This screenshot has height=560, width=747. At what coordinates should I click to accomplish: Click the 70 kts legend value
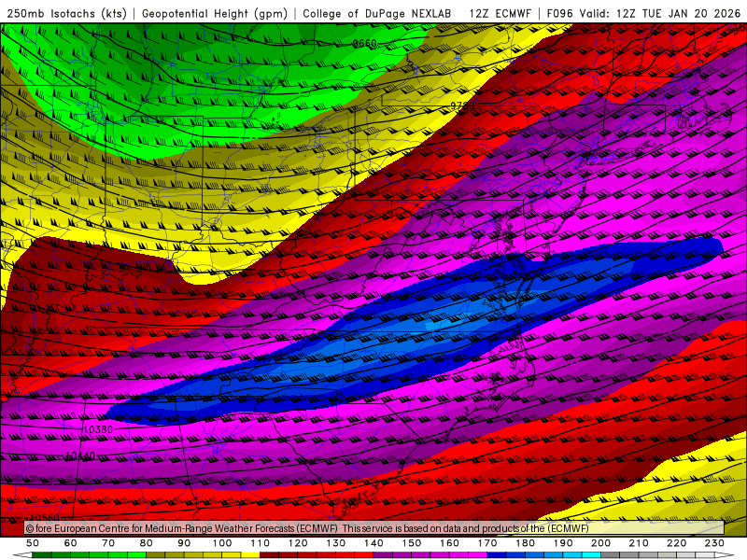point(108,543)
